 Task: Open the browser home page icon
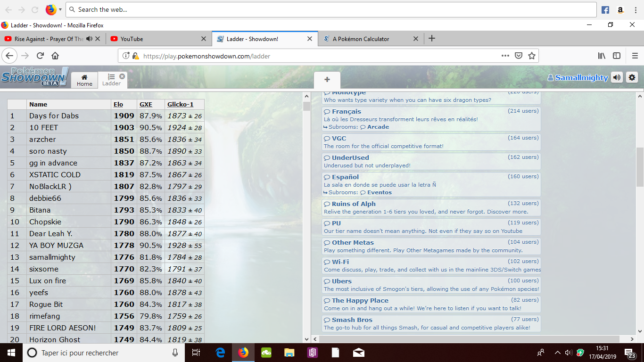(55, 56)
